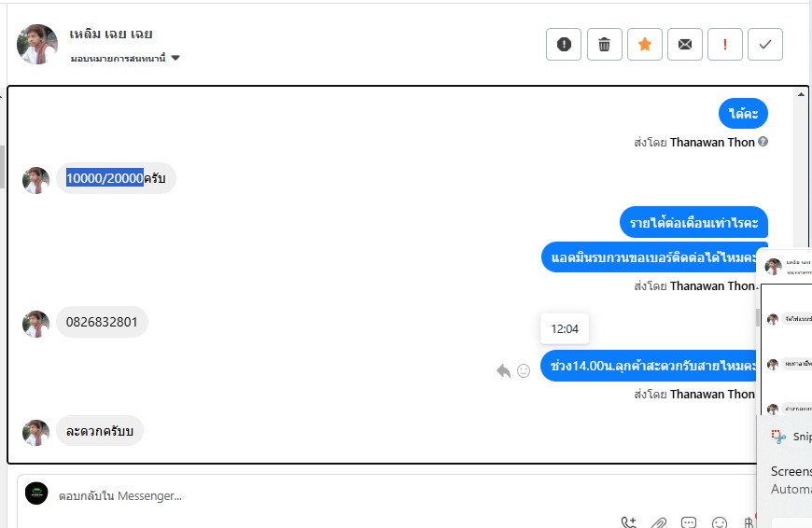Click the help icon beside Thanawan Thon

click(763, 141)
